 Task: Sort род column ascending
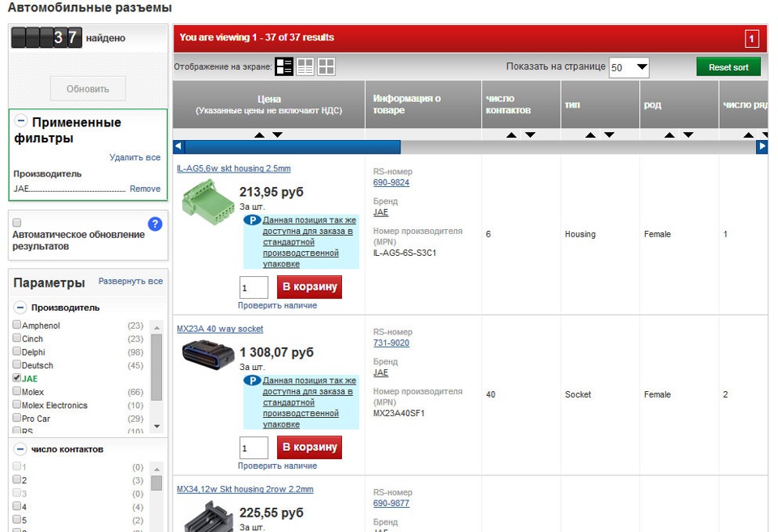[669, 135]
